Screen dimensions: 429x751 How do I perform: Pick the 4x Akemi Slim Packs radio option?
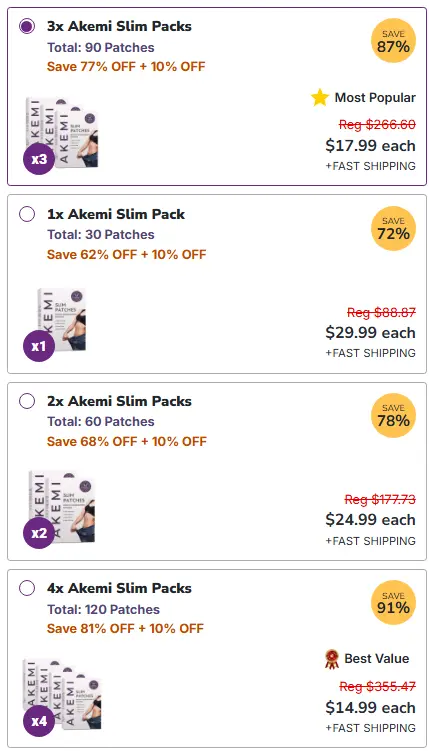point(27,588)
